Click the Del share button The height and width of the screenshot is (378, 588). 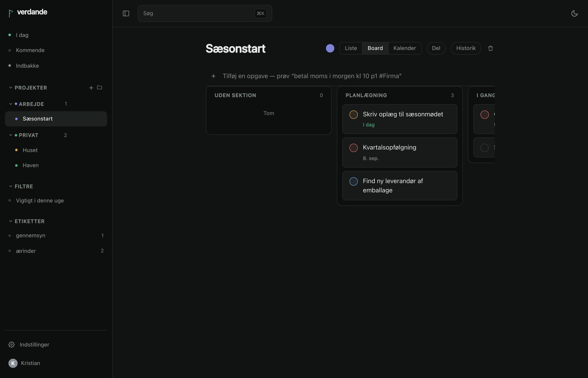tap(436, 48)
